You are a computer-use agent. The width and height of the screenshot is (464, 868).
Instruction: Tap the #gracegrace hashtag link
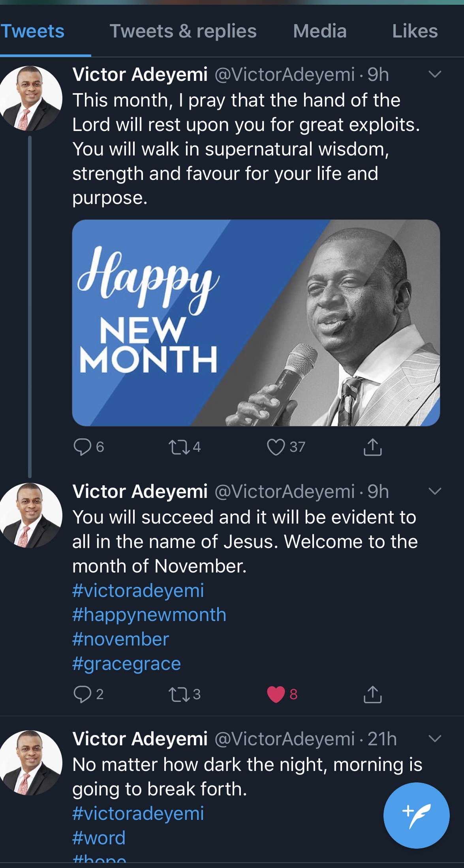(x=126, y=664)
